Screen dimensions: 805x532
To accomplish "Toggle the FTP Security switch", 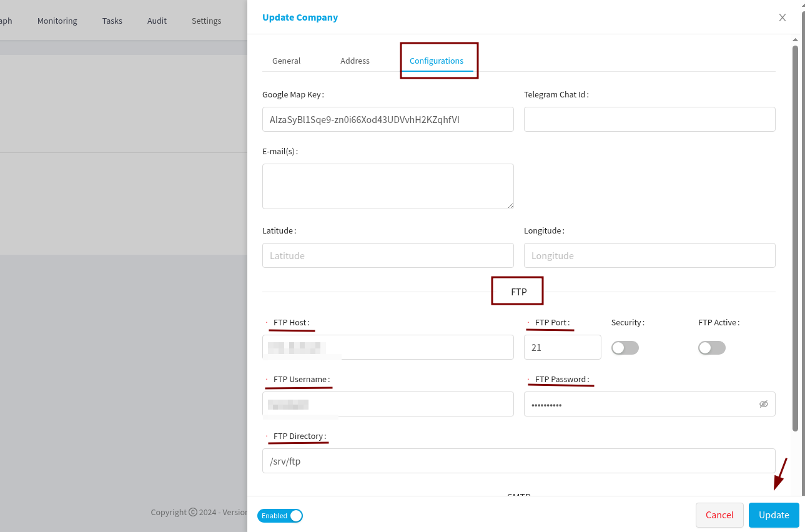I will tap(625, 348).
